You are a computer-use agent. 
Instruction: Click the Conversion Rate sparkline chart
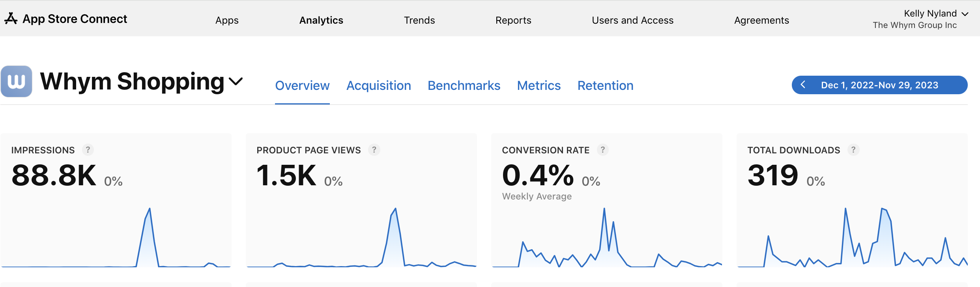tap(607, 237)
